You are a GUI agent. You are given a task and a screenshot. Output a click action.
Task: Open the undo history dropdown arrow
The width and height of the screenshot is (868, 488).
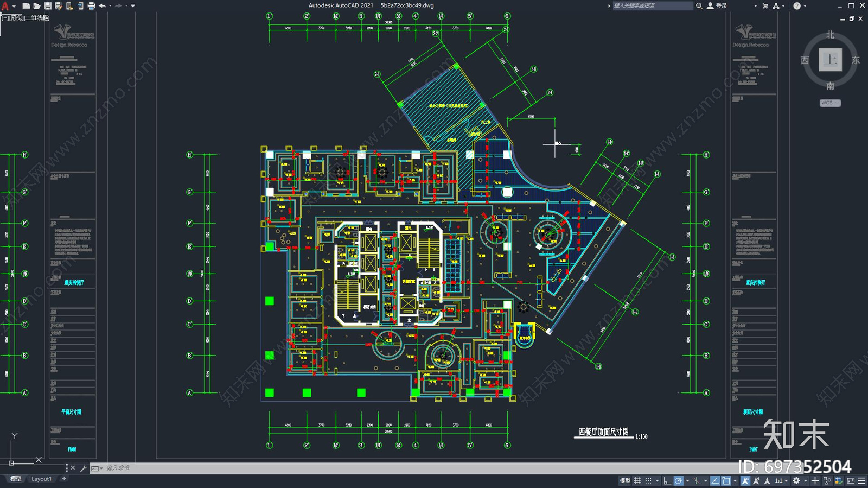pos(110,6)
